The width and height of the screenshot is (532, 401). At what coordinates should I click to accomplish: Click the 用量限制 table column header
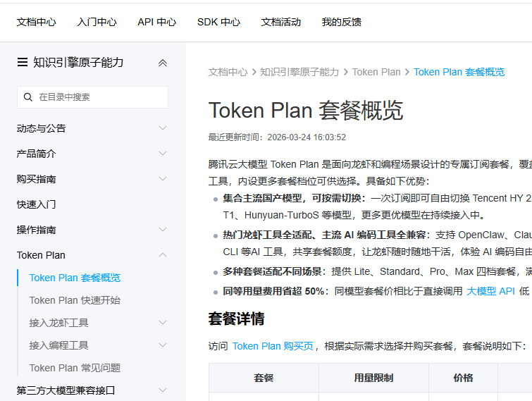tap(373, 378)
